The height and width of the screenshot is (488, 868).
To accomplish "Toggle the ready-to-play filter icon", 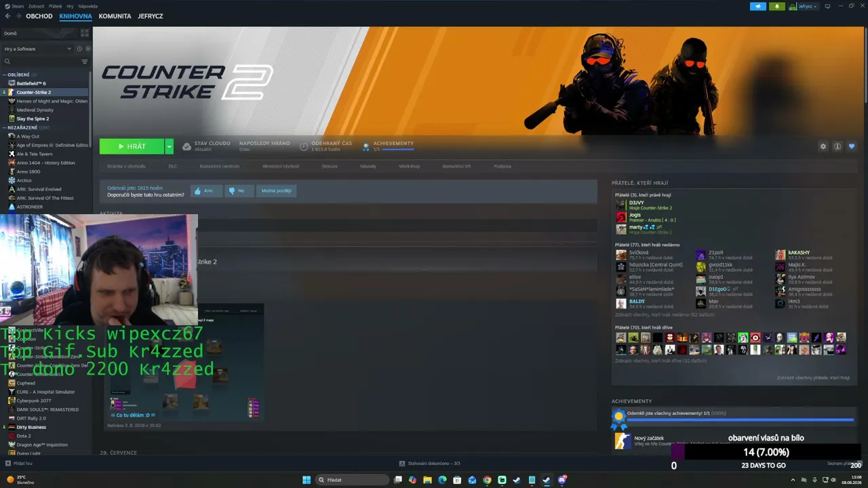I will tap(87, 49).
